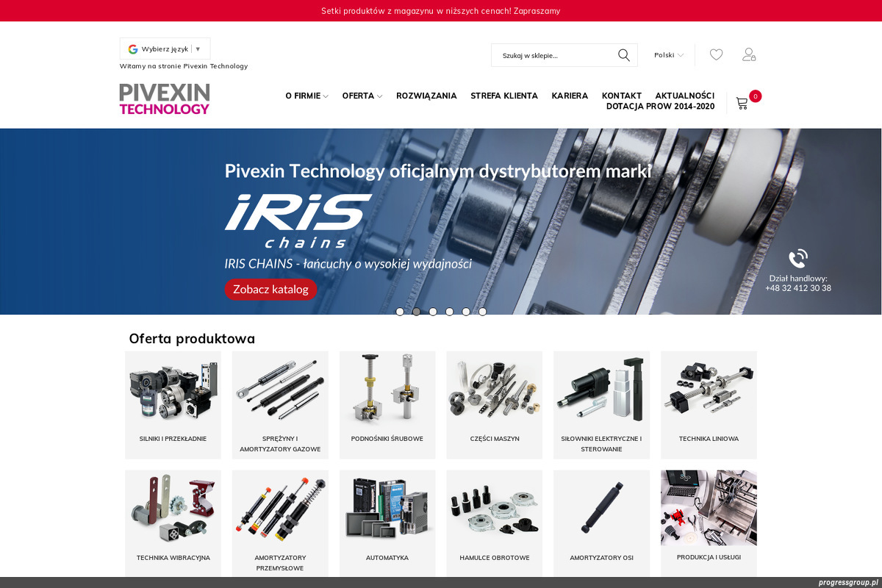Select the sixth slider dot
The image size is (882, 588).
(482, 312)
